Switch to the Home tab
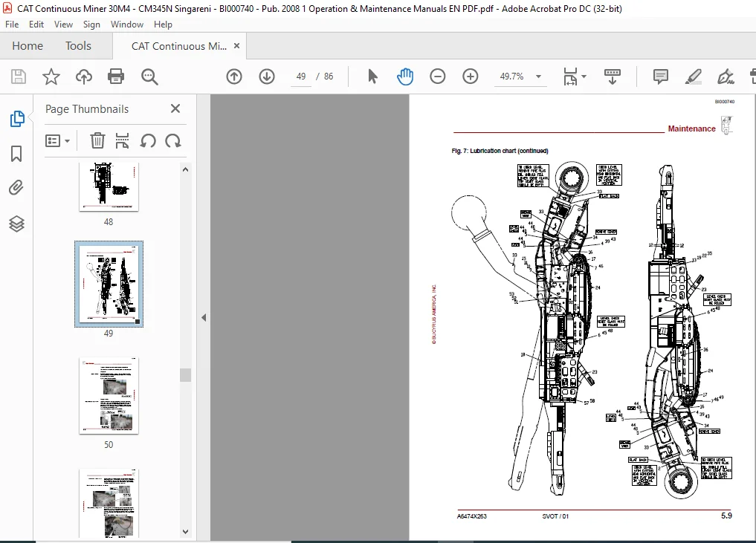756x543 pixels. pos(28,46)
